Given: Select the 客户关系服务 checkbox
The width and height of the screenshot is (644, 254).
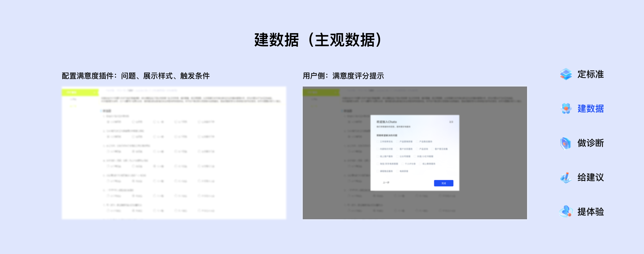Looking at the screenshot, I should click(397, 149).
